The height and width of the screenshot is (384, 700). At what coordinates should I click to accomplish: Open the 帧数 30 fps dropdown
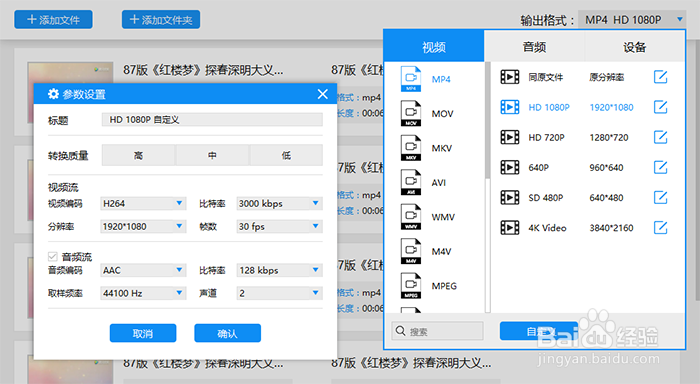[x=279, y=226]
